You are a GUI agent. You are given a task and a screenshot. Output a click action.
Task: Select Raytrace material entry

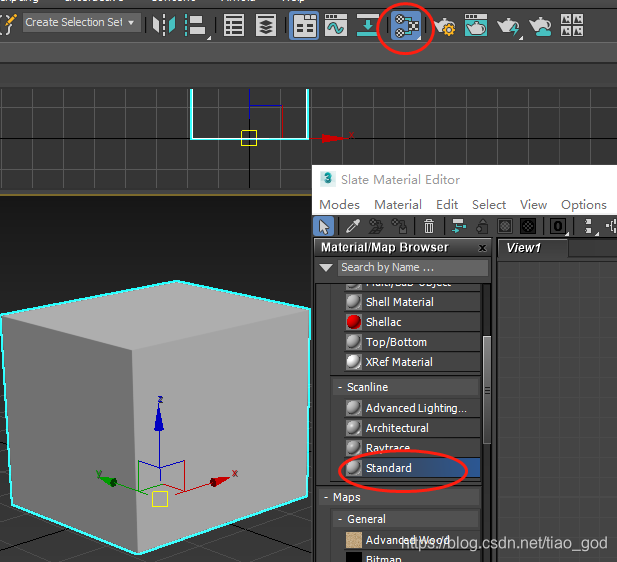pos(412,448)
